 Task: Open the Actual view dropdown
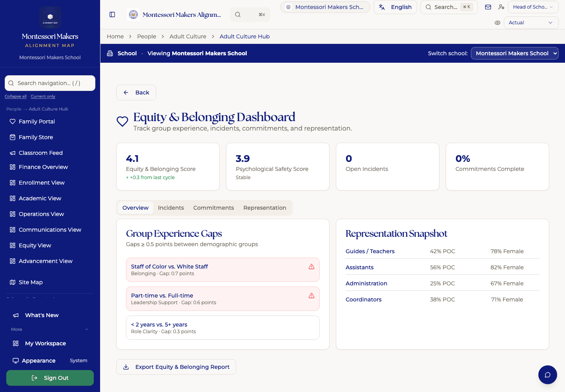tap(531, 23)
